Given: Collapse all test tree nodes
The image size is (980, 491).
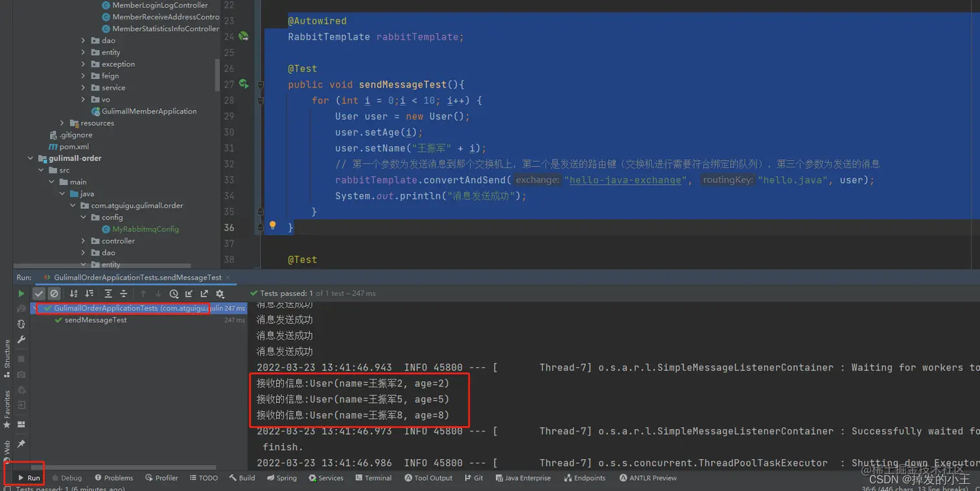Looking at the screenshot, I should click(x=124, y=294).
